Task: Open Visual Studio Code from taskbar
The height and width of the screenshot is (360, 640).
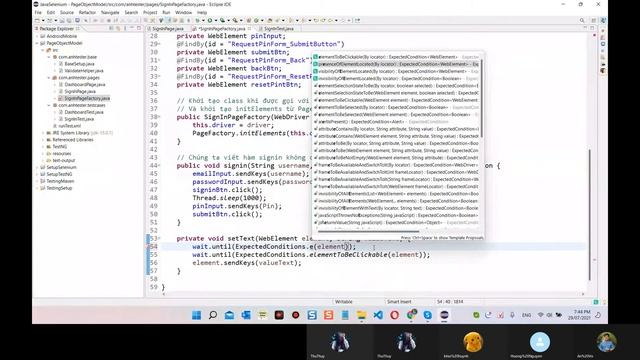Action: point(378,315)
